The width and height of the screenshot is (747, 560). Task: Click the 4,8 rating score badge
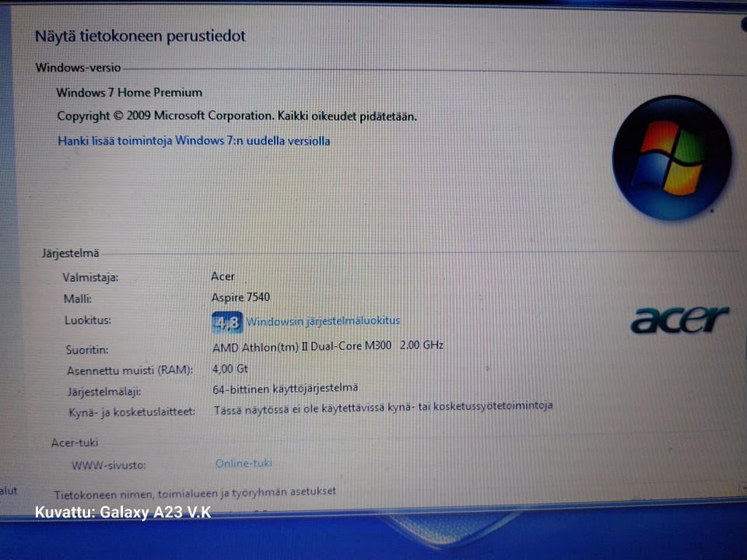click(226, 322)
